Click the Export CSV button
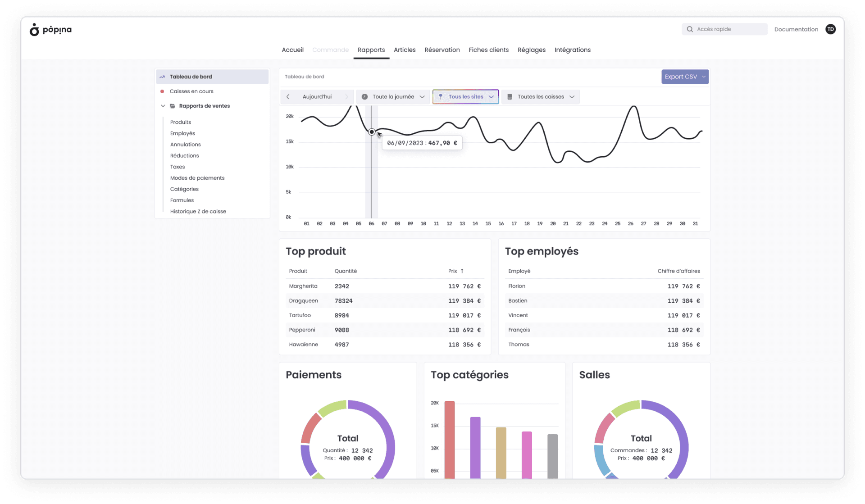 pyautogui.click(x=681, y=77)
